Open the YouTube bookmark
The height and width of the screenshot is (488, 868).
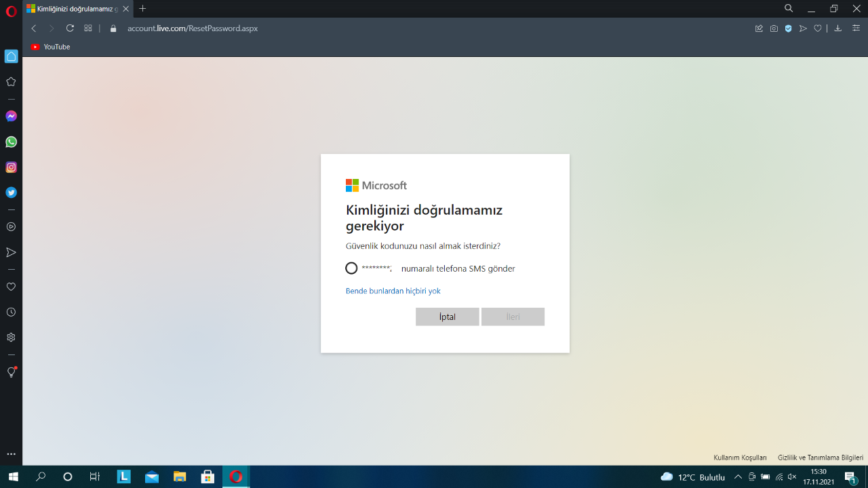[50, 47]
